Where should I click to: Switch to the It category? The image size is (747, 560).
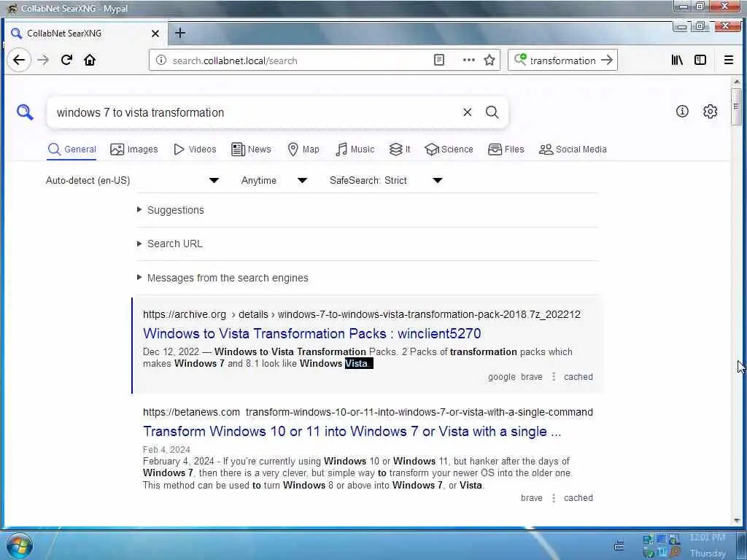tap(400, 149)
